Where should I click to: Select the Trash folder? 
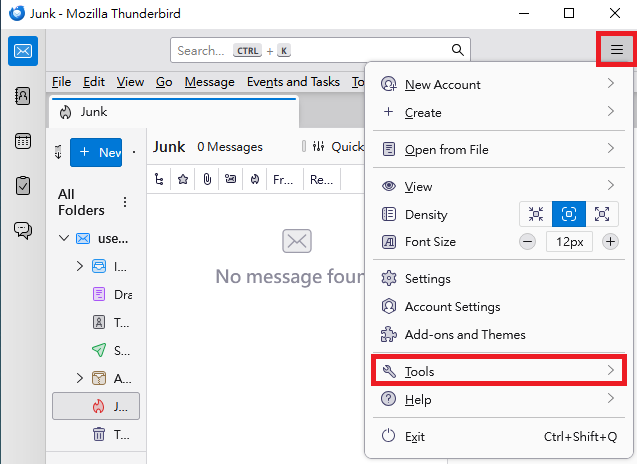(96, 434)
